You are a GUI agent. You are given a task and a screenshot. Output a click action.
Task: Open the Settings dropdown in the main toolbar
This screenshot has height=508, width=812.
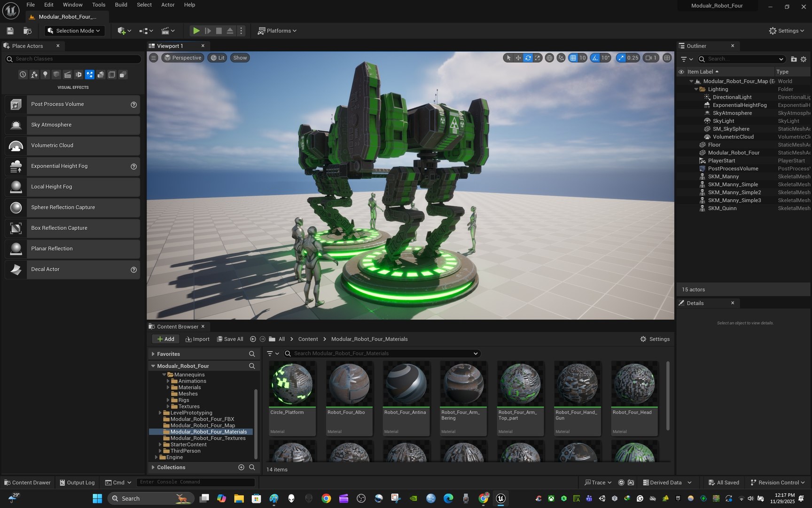tap(787, 31)
